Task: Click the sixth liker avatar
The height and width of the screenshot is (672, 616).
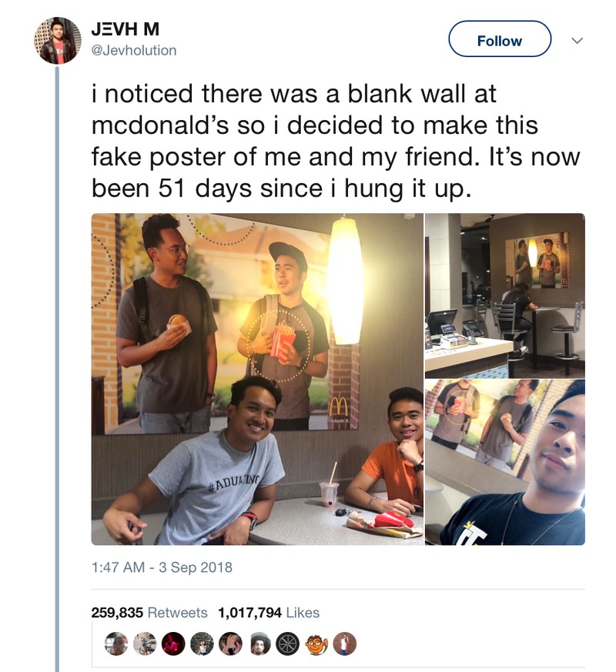Action: coord(259,644)
